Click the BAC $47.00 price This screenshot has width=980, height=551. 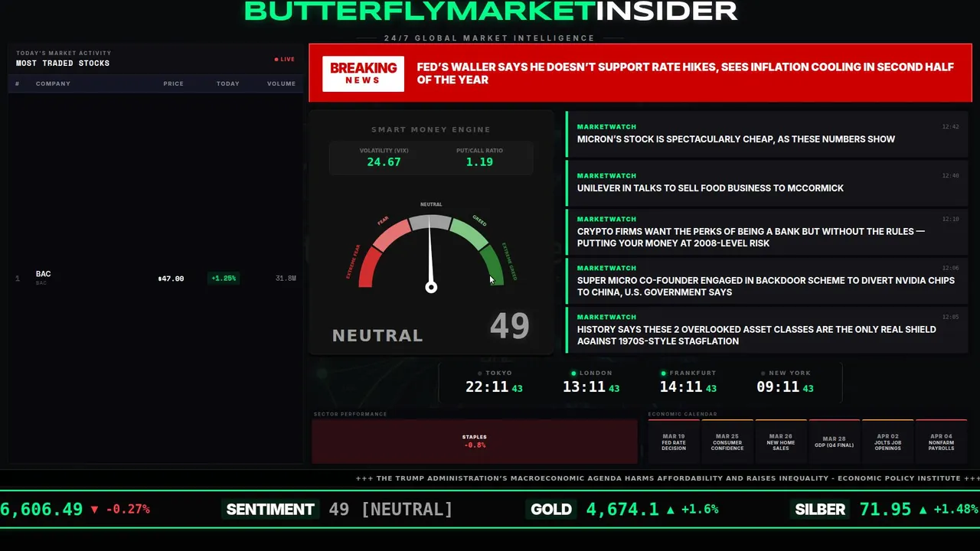click(x=171, y=279)
